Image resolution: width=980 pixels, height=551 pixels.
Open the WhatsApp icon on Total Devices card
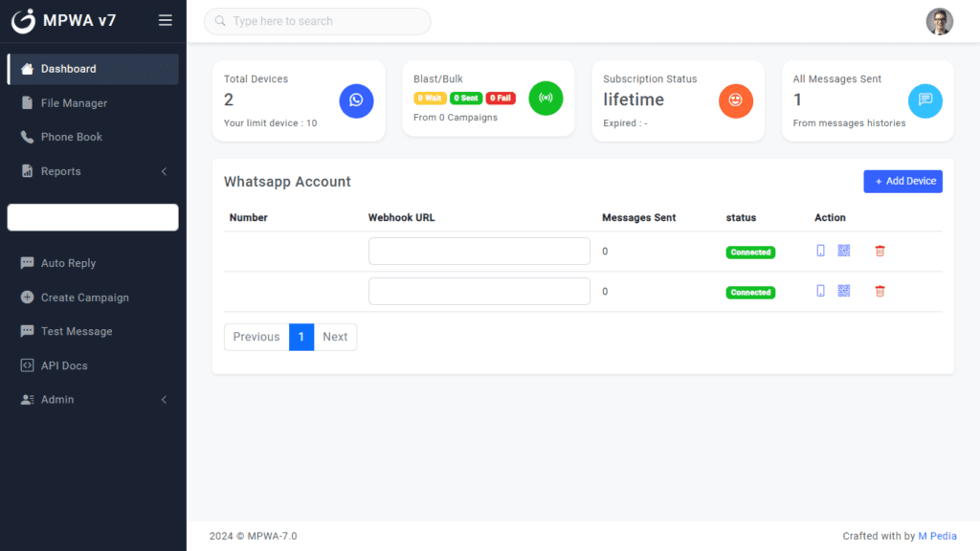click(356, 100)
